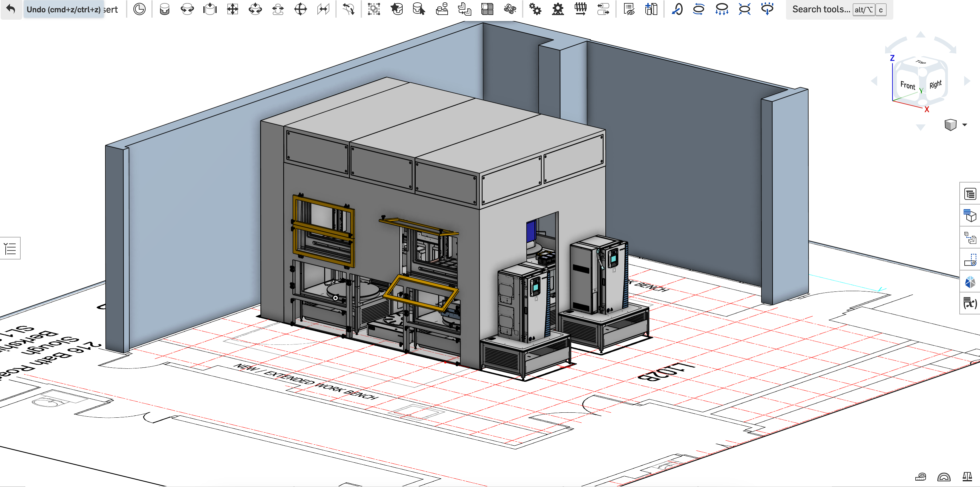Rotate view clockwise with curved right arrow
Screen dimensions: 980x487
(946, 45)
